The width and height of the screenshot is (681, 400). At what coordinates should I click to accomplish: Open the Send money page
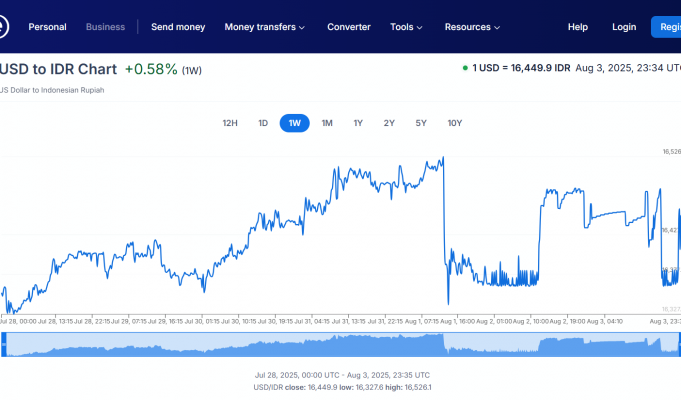(x=178, y=27)
